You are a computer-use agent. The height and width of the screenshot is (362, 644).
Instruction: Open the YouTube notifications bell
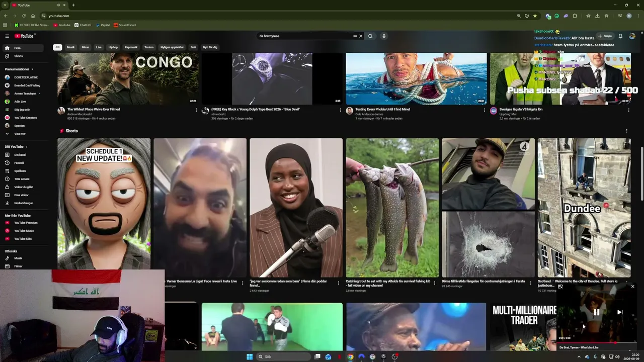tap(620, 36)
